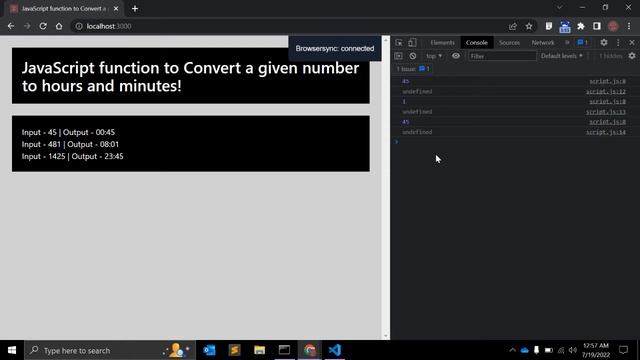Open the tab search chevron
This screenshot has width=640, height=360.
[x=560, y=7]
